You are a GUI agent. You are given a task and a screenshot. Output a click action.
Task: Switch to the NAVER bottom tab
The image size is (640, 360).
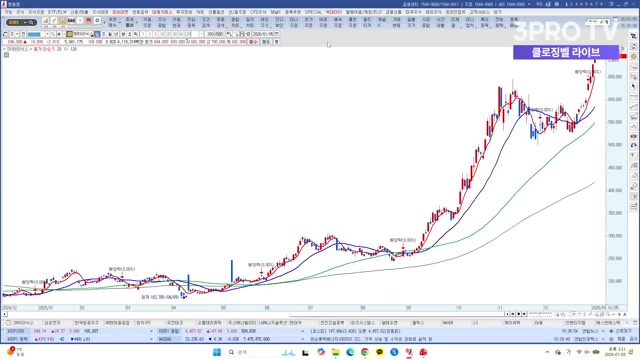(448, 323)
